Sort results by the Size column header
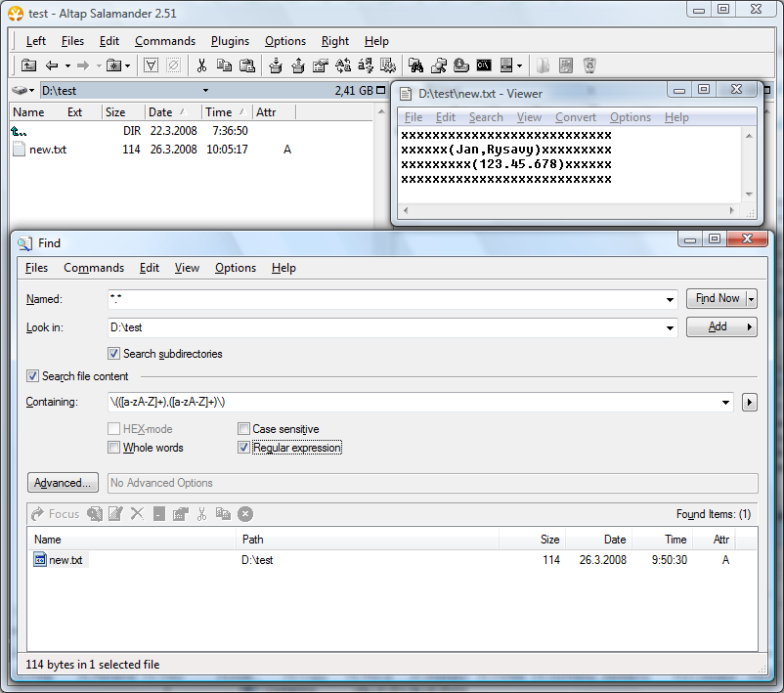Viewport: 784px width, 693px height. 532,540
